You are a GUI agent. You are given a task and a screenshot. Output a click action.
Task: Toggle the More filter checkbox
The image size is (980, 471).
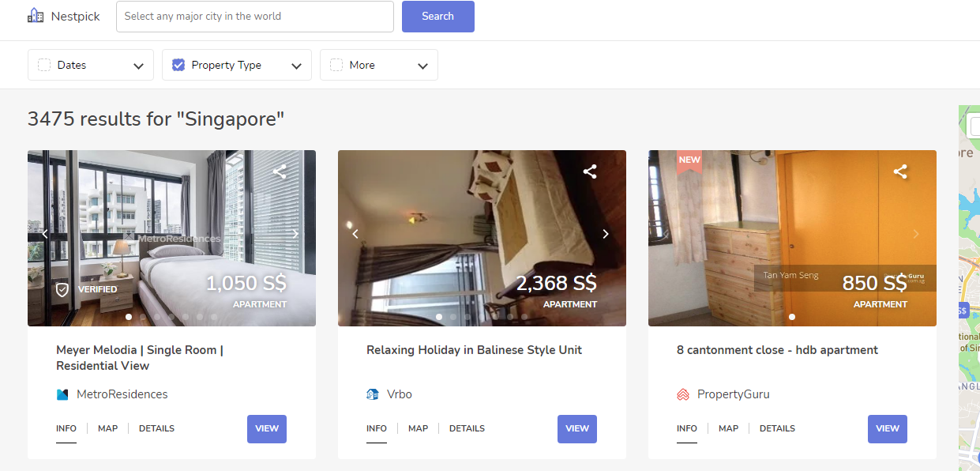click(336, 65)
